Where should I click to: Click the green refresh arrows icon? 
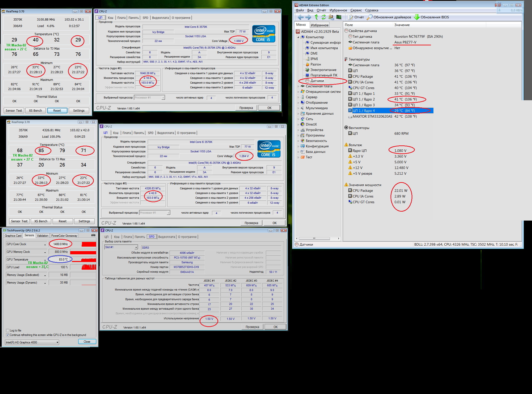[323, 17]
